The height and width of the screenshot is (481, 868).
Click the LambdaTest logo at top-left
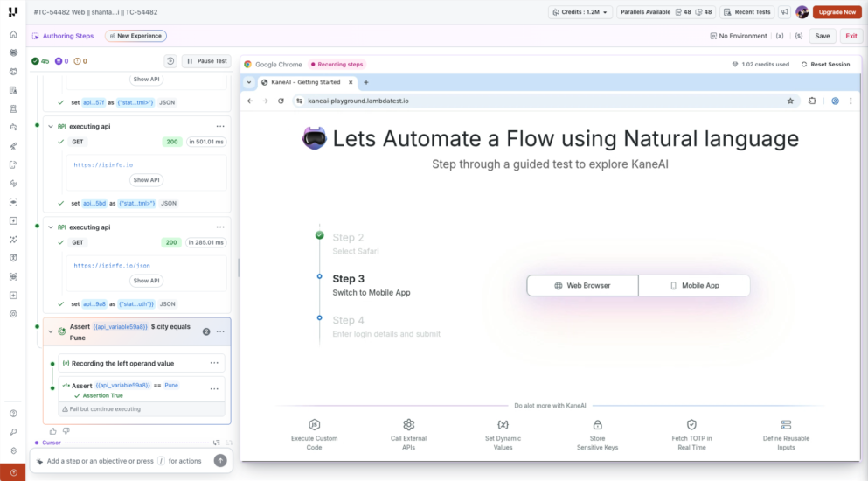click(13, 11)
